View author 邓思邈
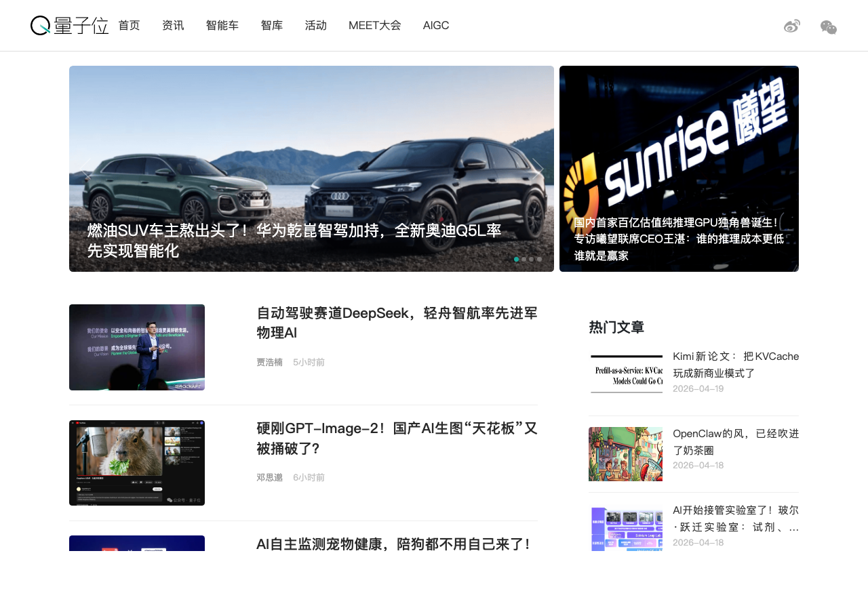868x610 pixels. (x=269, y=478)
